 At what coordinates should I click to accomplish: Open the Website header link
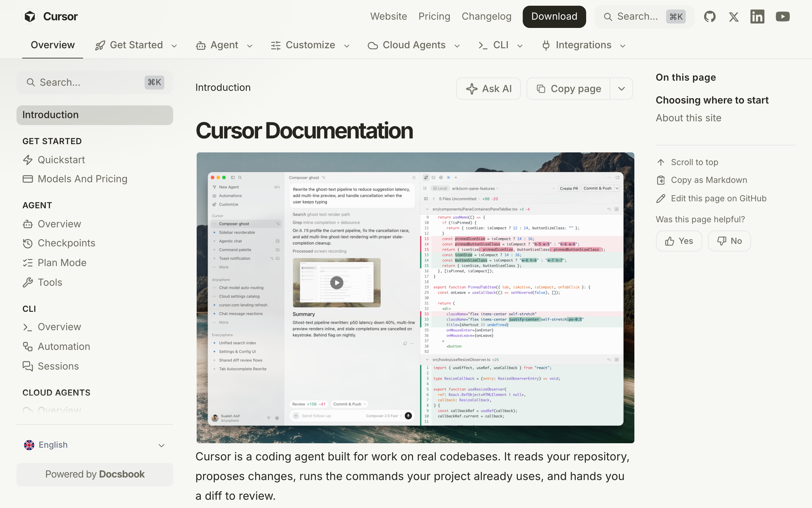[x=389, y=17]
